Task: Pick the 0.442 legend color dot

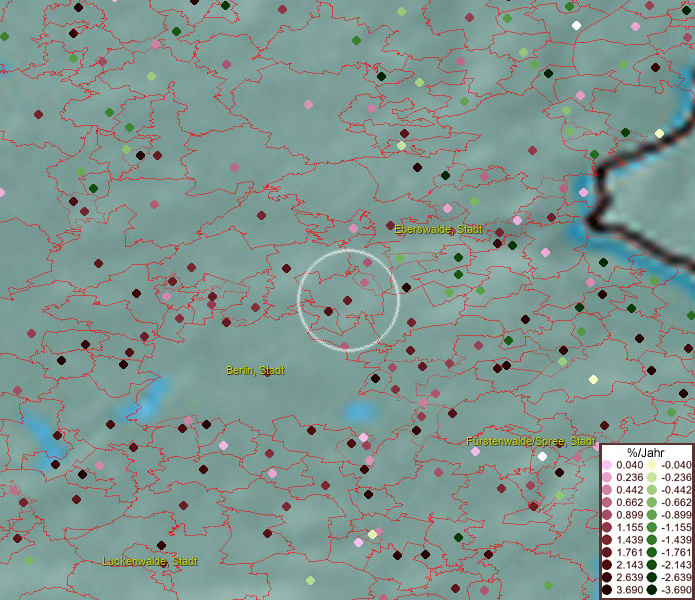Action: coord(607,490)
